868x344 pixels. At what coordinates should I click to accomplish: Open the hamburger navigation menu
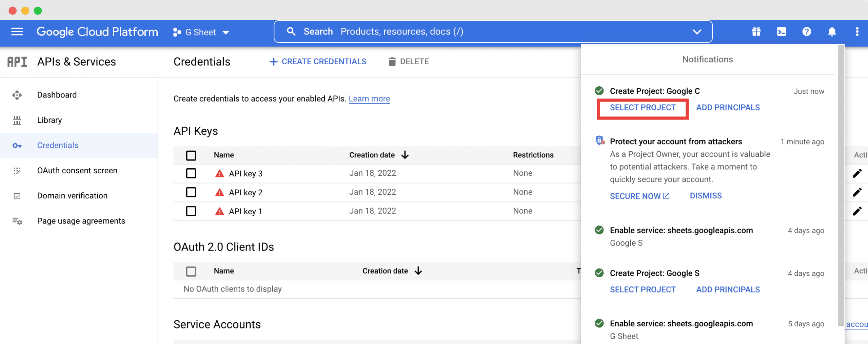(x=17, y=32)
